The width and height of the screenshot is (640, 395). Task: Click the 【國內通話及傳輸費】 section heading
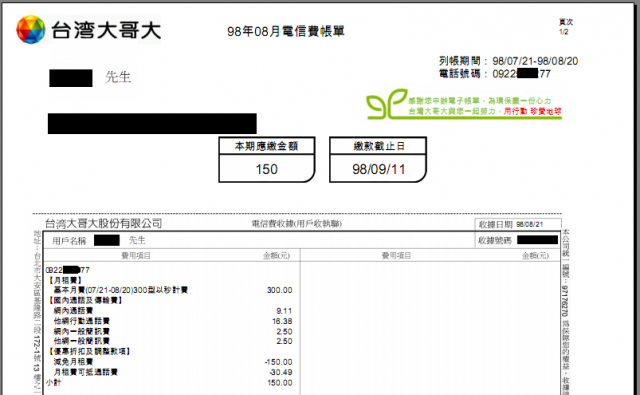(85, 300)
